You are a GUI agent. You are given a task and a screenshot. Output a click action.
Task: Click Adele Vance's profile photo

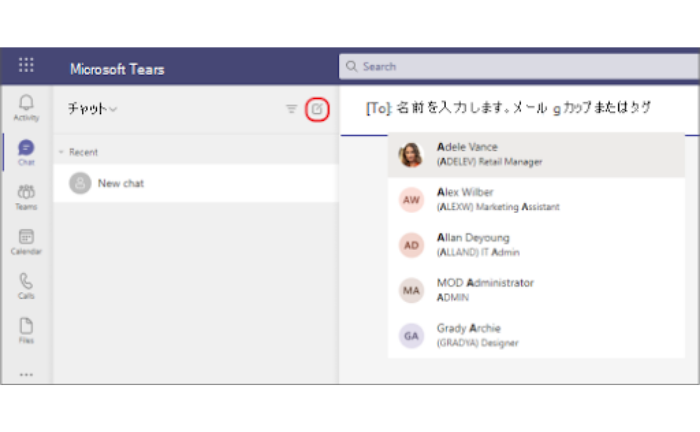pyautogui.click(x=411, y=155)
